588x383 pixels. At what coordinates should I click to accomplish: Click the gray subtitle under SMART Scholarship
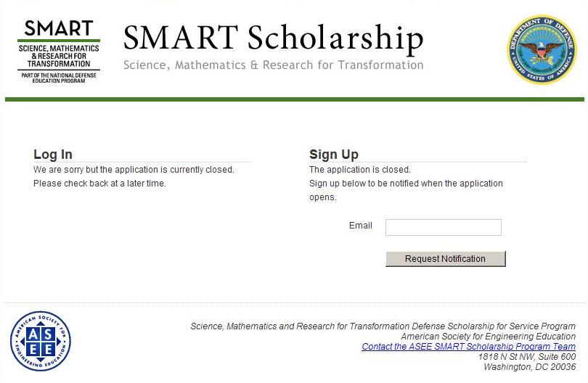coord(273,65)
